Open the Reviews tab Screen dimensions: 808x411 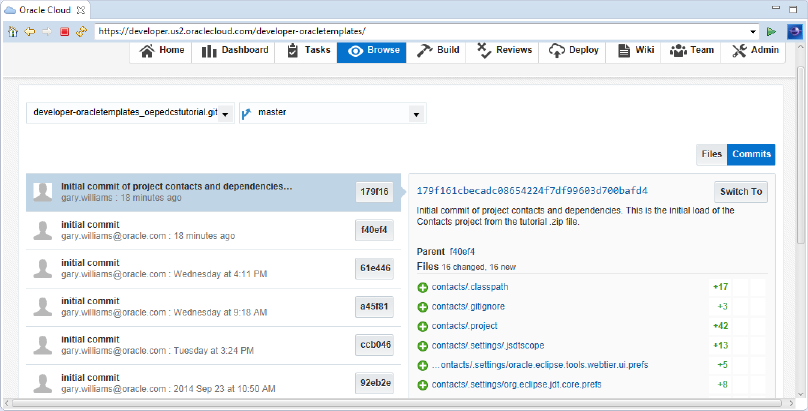(x=503, y=50)
